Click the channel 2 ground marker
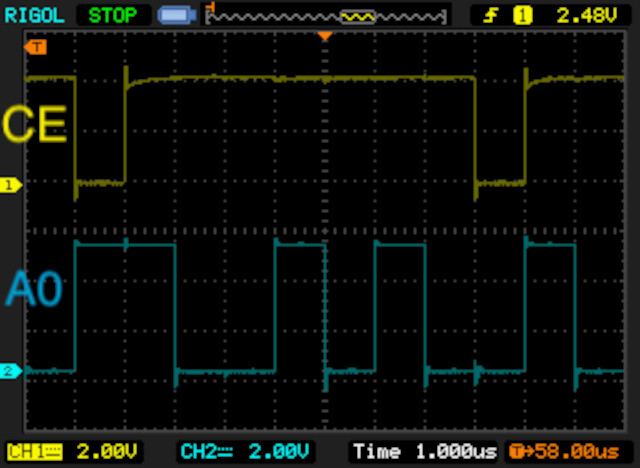Image resolution: width=640 pixels, height=468 pixels. (x=11, y=371)
